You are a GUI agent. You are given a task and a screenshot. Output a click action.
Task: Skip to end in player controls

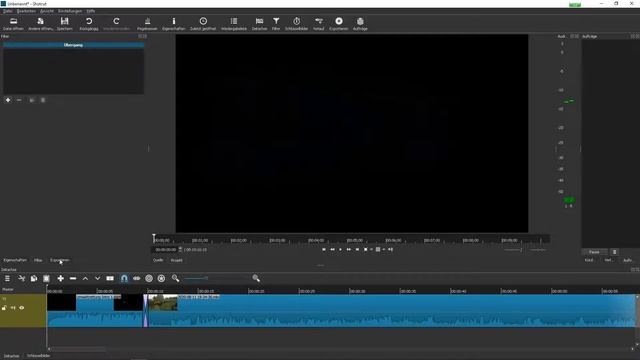(357, 249)
